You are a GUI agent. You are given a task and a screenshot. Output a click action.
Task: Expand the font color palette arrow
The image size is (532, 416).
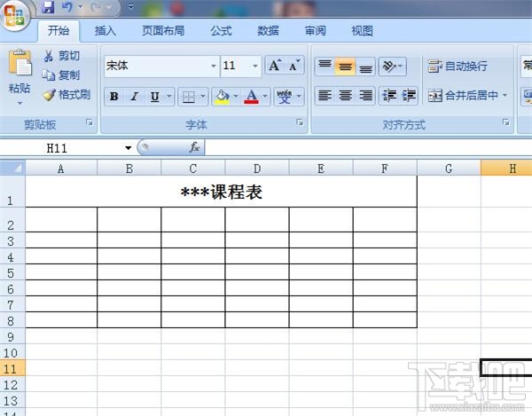point(265,97)
